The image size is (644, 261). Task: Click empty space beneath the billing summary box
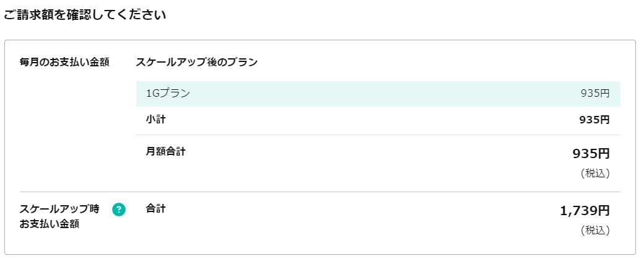[x=320, y=258]
